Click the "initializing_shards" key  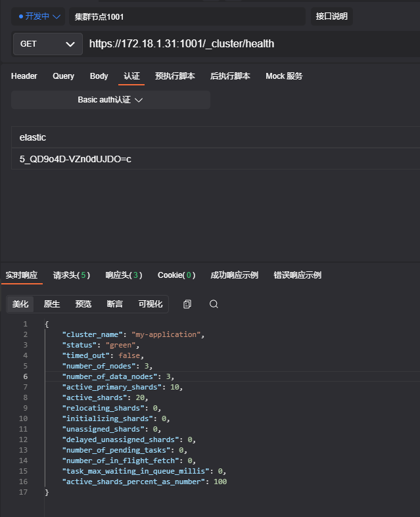[x=108, y=418]
